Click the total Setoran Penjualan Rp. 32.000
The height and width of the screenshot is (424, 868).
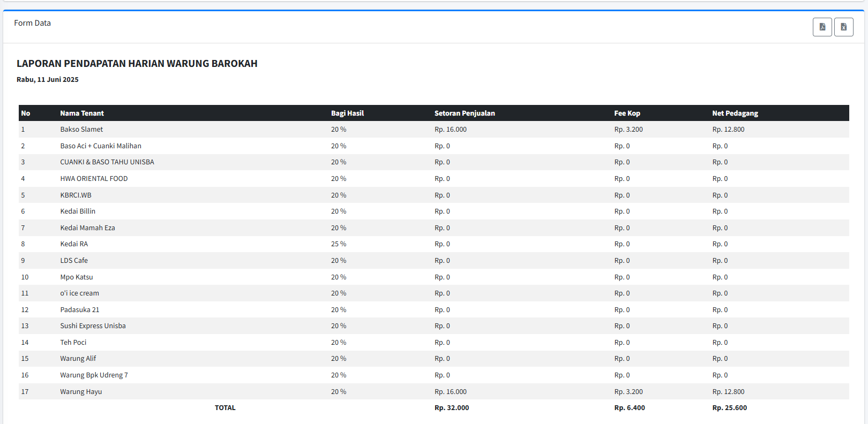click(x=452, y=408)
